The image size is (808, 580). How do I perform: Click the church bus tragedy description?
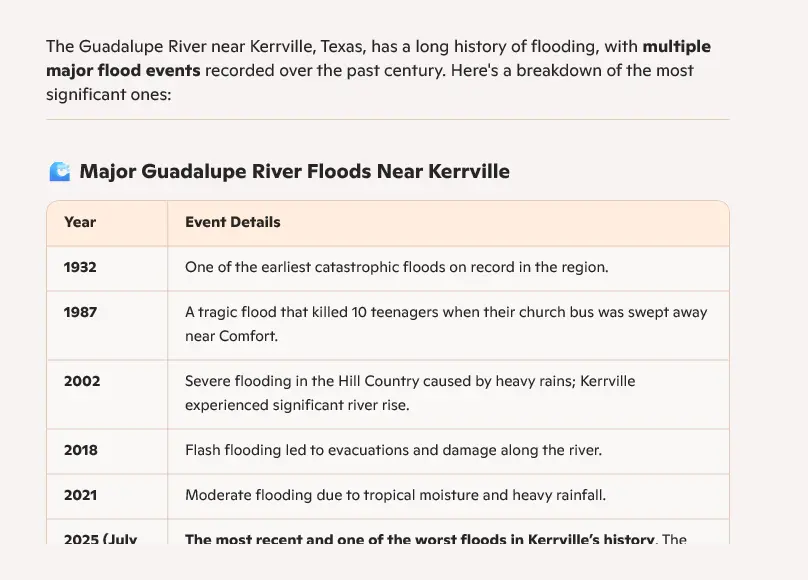[x=445, y=324]
